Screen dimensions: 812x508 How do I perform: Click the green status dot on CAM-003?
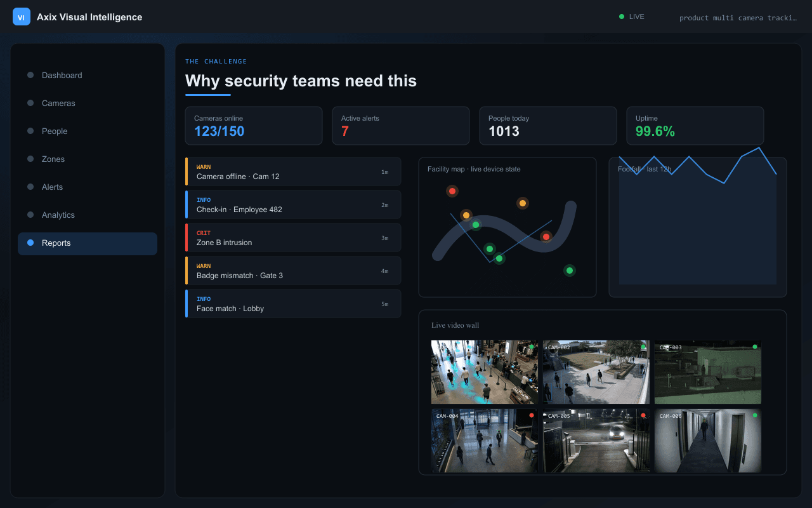pyautogui.click(x=755, y=347)
